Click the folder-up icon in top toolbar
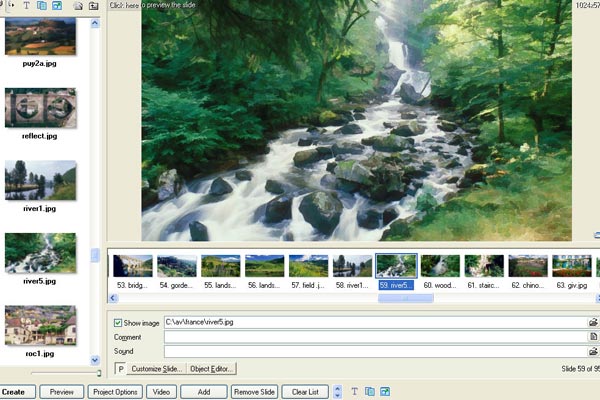The width and height of the screenshot is (600, 400). click(93, 6)
